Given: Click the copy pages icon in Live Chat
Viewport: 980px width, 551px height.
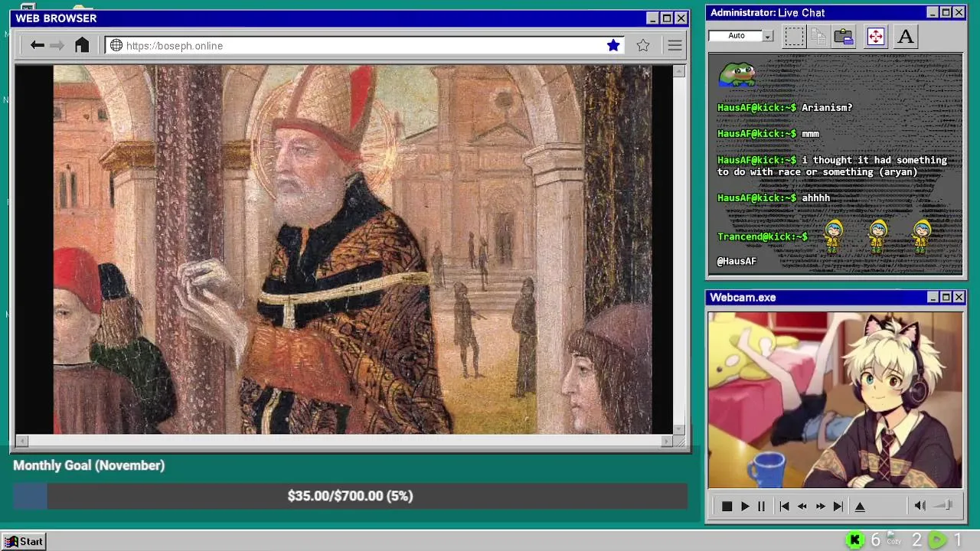Looking at the screenshot, I should click(x=818, y=36).
